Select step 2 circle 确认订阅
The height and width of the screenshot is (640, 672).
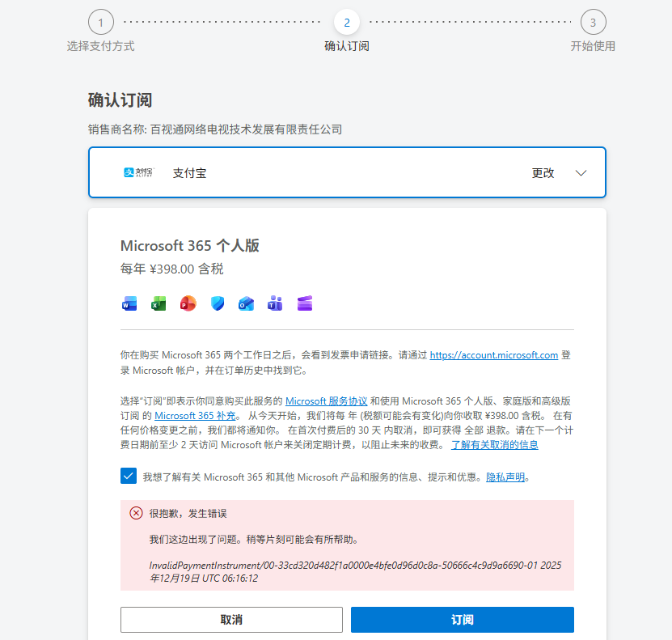click(347, 23)
